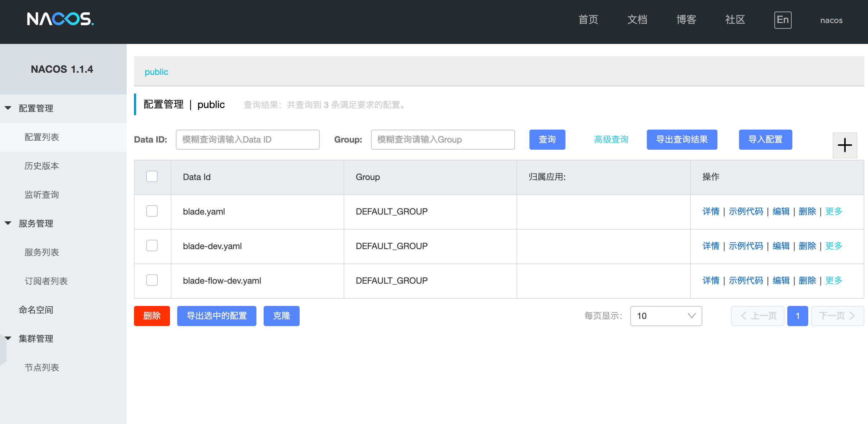This screenshot has width=868, height=424.
Task: Click the 查询 search button
Action: click(x=547, y=140)
